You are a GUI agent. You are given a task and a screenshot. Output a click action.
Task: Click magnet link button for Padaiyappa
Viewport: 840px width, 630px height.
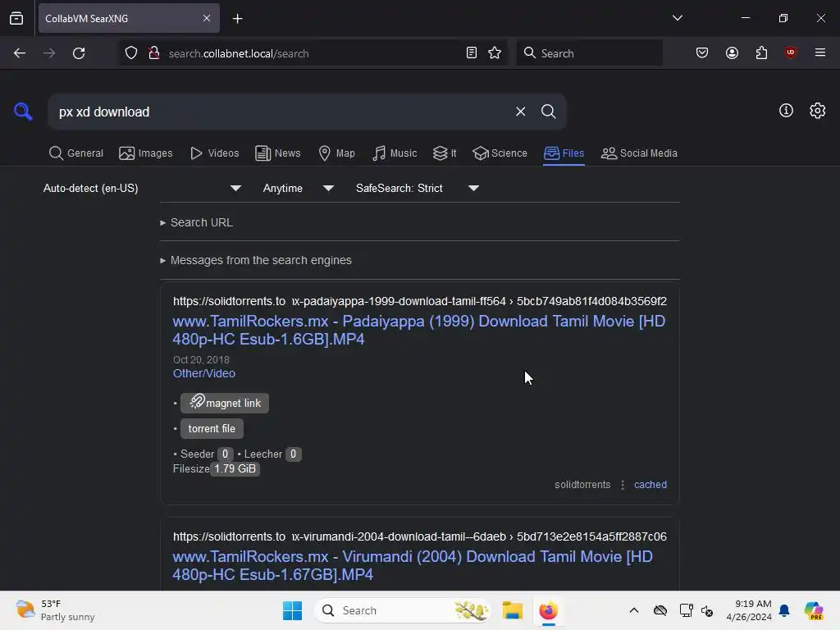[225, 403]
